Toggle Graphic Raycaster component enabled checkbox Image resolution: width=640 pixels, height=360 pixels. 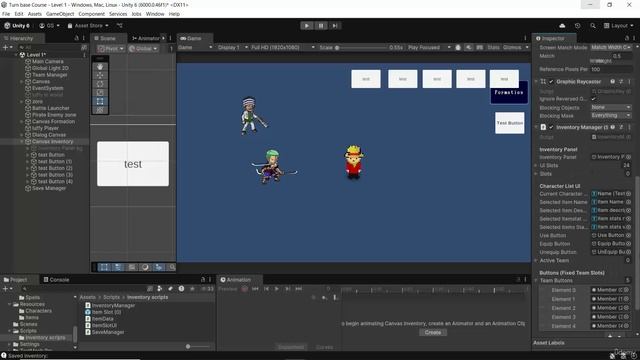click(x=551, y=82)
